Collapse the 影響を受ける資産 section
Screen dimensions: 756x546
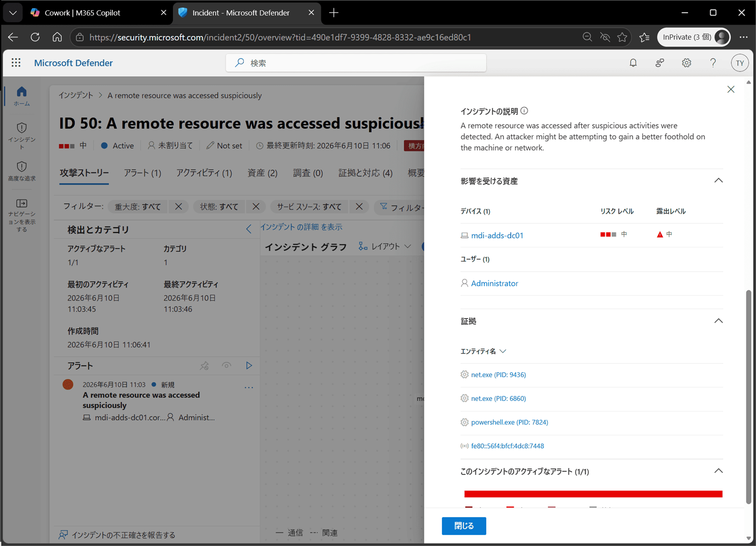click(719, 180)
